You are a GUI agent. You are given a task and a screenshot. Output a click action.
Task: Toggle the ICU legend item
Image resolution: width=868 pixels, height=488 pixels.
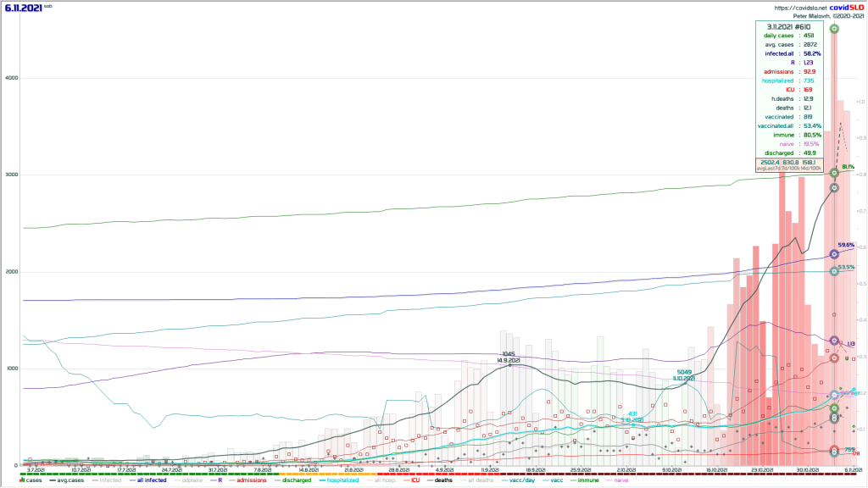(x=415, y=480)
